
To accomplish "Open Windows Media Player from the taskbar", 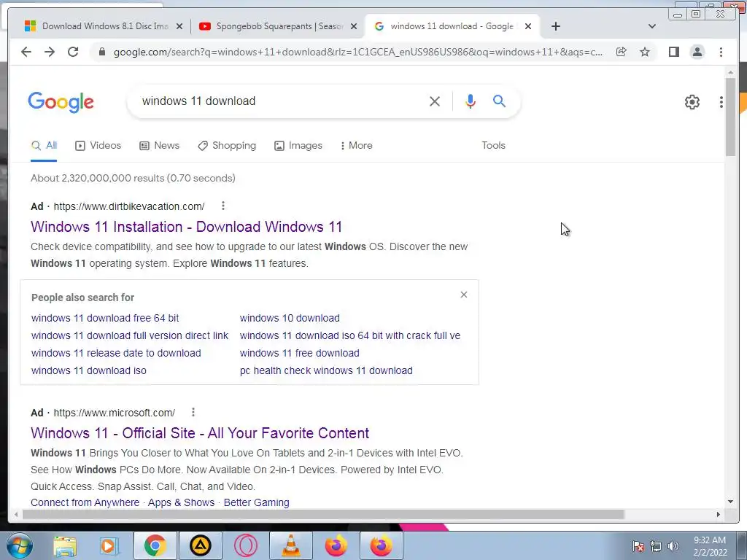I will pos(109,545).
